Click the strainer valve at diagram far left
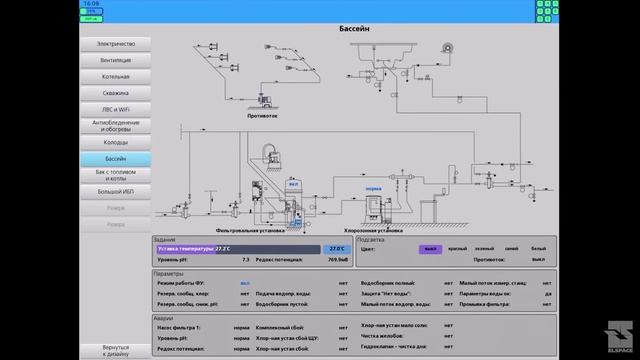 [x=185, y=209]
